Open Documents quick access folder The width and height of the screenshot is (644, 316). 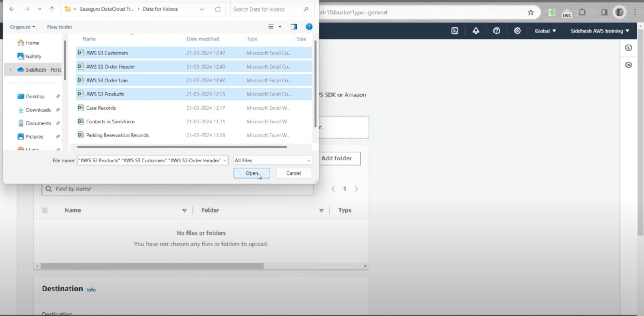click(x=34, y=123)
